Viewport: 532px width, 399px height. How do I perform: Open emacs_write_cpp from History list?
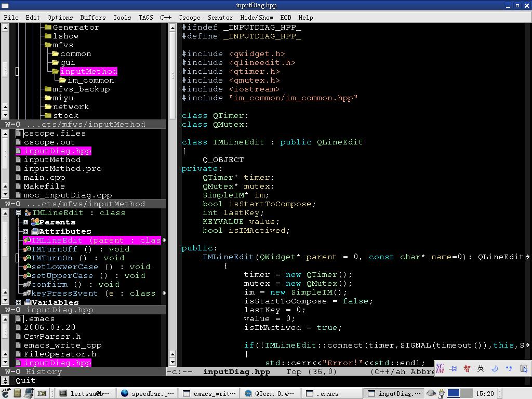coord(62,345)
